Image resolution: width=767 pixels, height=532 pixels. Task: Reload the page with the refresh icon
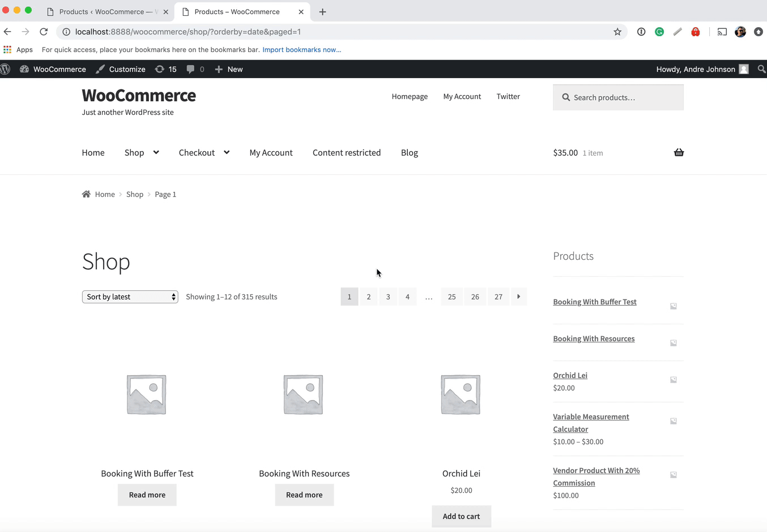click(x=44, y=32)
